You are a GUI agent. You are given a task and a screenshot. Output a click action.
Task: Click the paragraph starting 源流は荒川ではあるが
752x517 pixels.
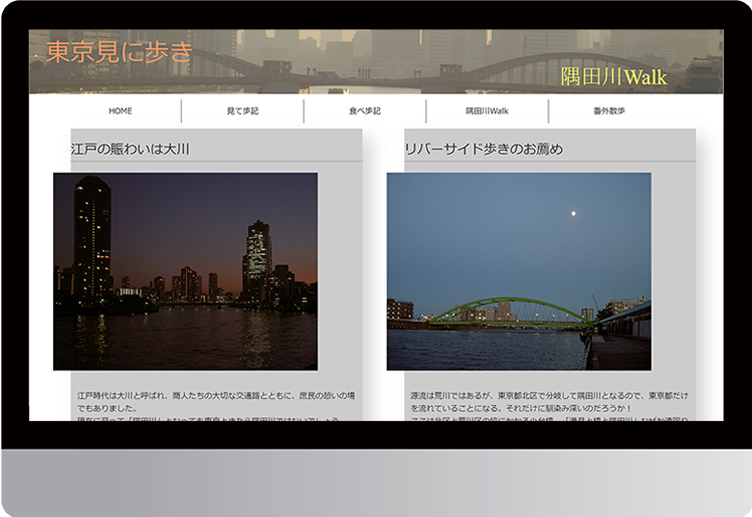click(x=548, y=402)
